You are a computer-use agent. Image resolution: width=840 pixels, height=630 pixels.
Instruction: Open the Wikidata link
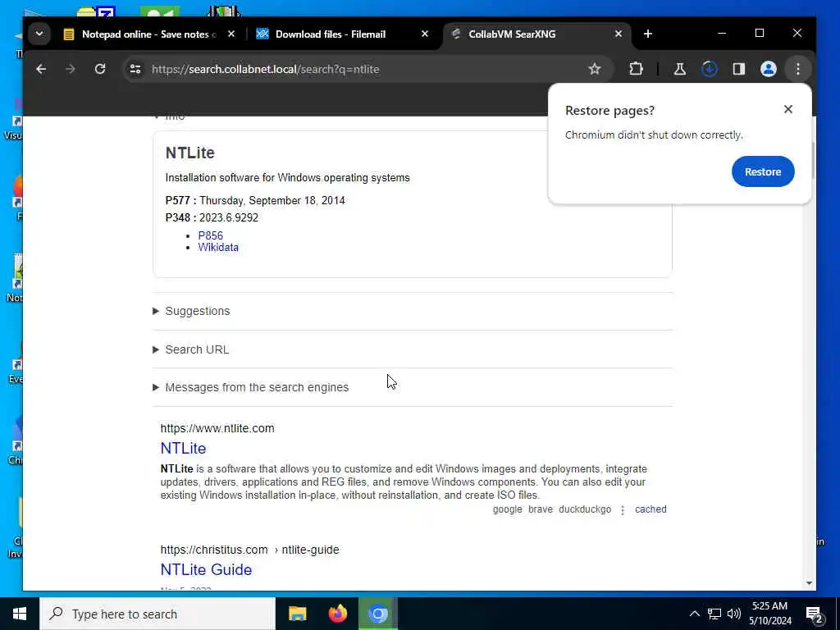[218, 247]
